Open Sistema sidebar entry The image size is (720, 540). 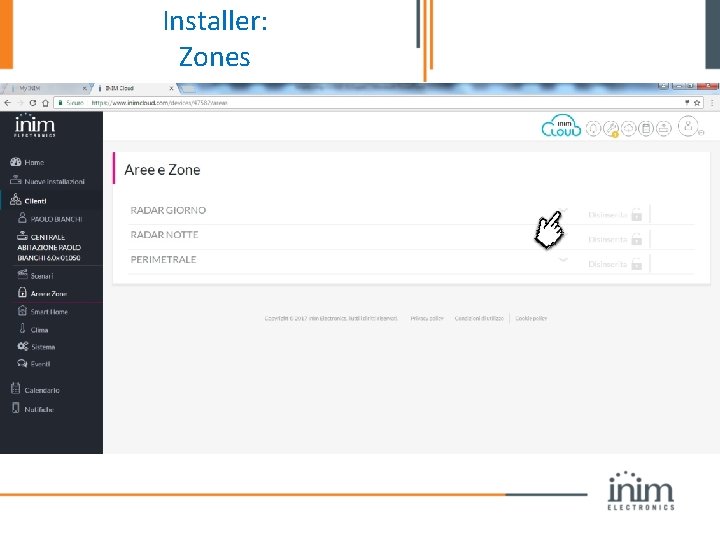point(43,347)
